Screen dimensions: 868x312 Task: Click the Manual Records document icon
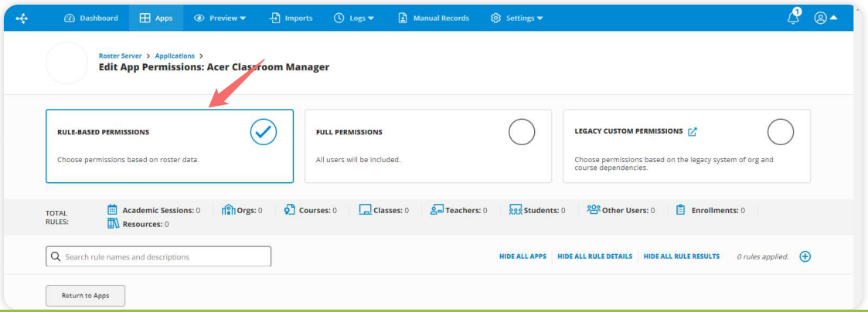pos(403,19)
